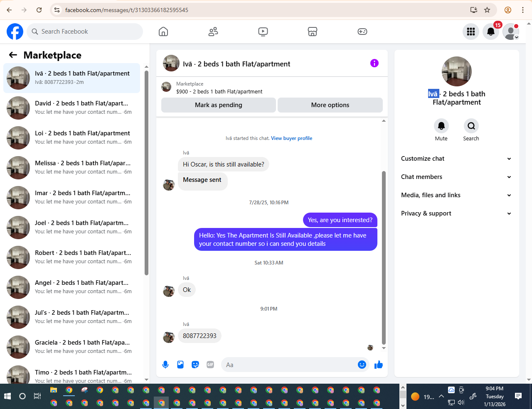This screenshot has height=409, width=532.
Task: Expand Privacy & support section
Action: click(456, 213)
